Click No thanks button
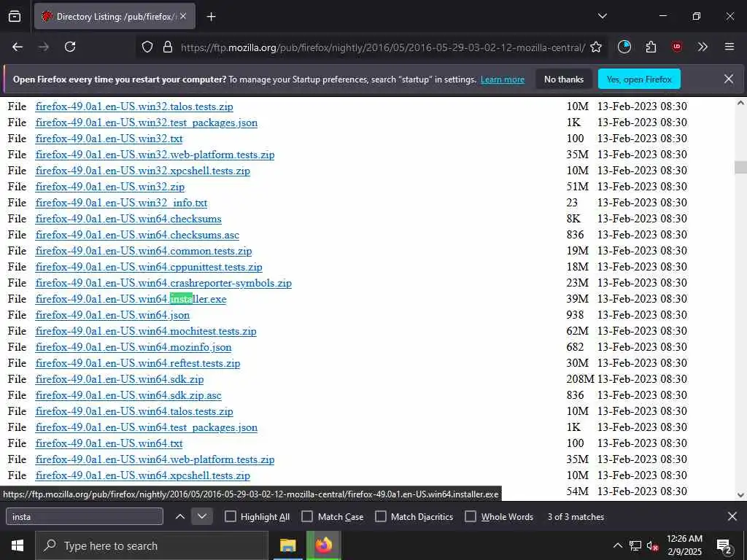This screenshot has height=560, width=747. pos(564,79)
